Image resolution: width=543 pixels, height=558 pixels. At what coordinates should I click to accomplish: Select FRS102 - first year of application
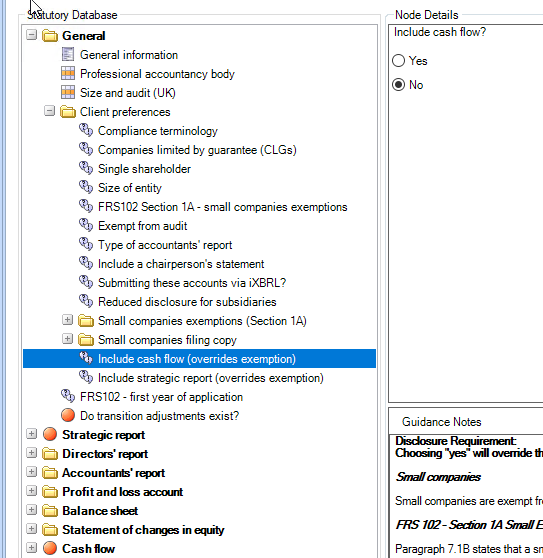point(162,397)
